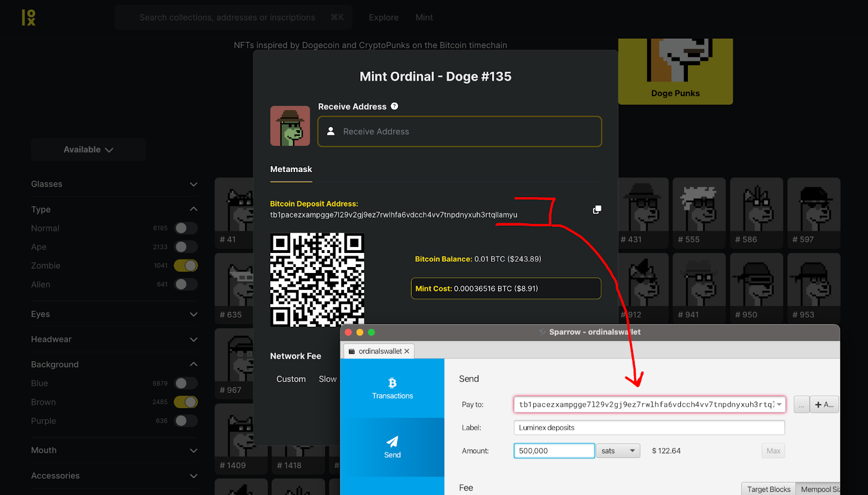
Task: Open the punk #941 thumbnail
Action: [699, 288]
